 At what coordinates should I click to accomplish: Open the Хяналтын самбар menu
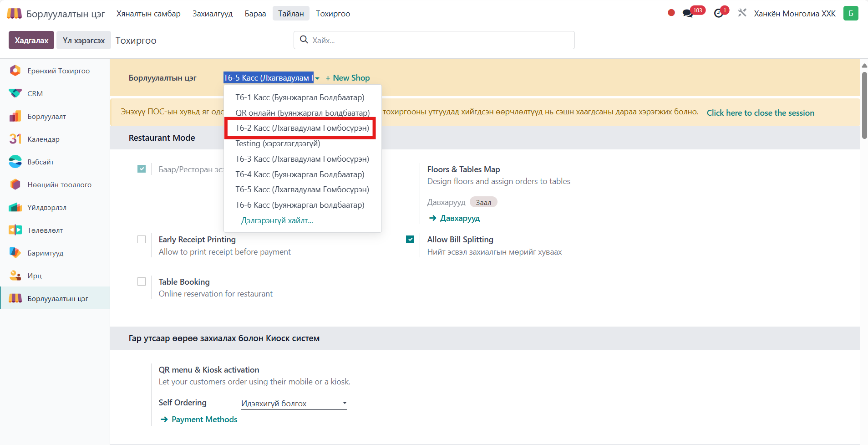tap(148, 14)
